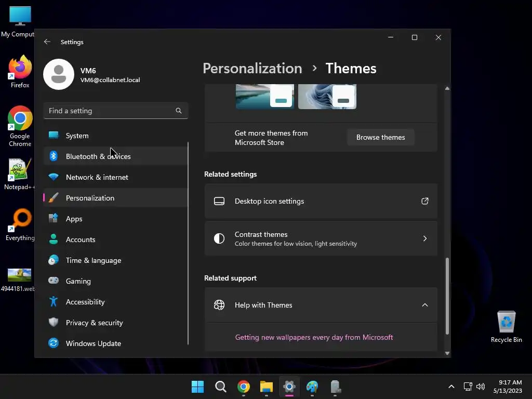Select the Personalization category

coord(116,198)
